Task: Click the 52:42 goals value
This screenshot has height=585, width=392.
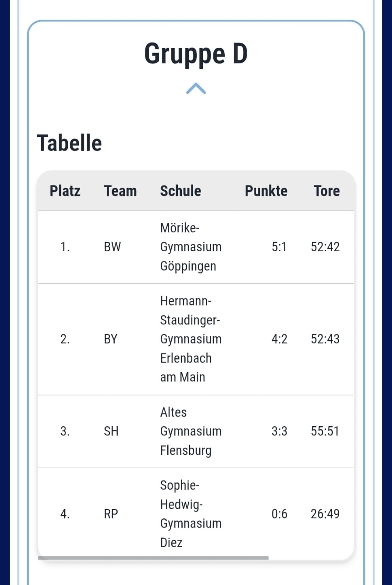Action: [325, 247]
